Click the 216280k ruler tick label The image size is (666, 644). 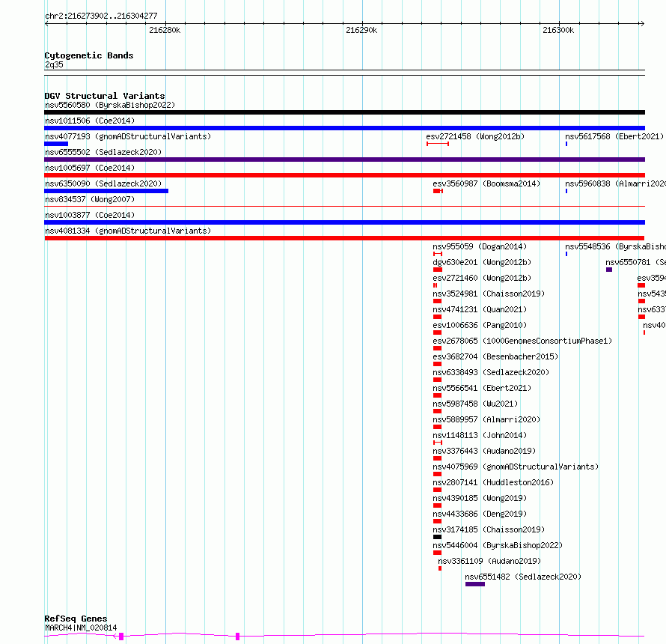click(x=165, y=30)
